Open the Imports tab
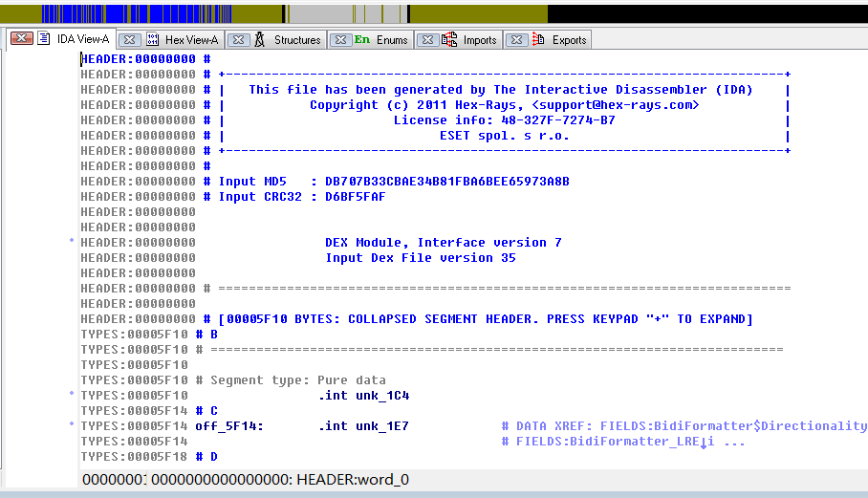868x498 pixels. point(480,40)
